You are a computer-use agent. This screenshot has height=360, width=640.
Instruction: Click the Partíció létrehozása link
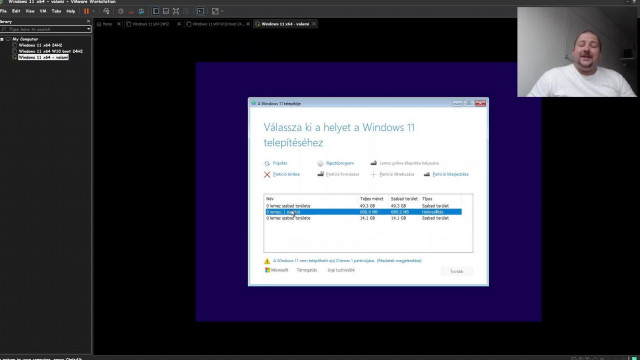(397, 174)
